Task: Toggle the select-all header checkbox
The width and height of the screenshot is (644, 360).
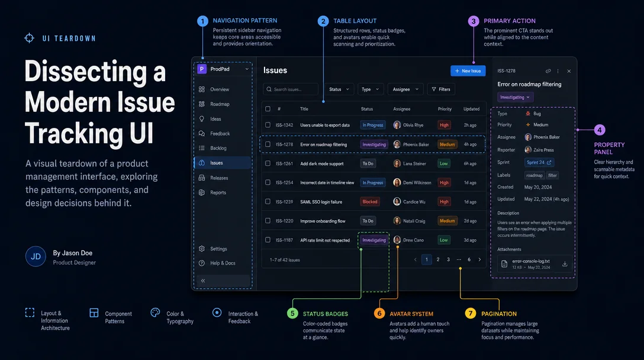Action: coord(268,109)
